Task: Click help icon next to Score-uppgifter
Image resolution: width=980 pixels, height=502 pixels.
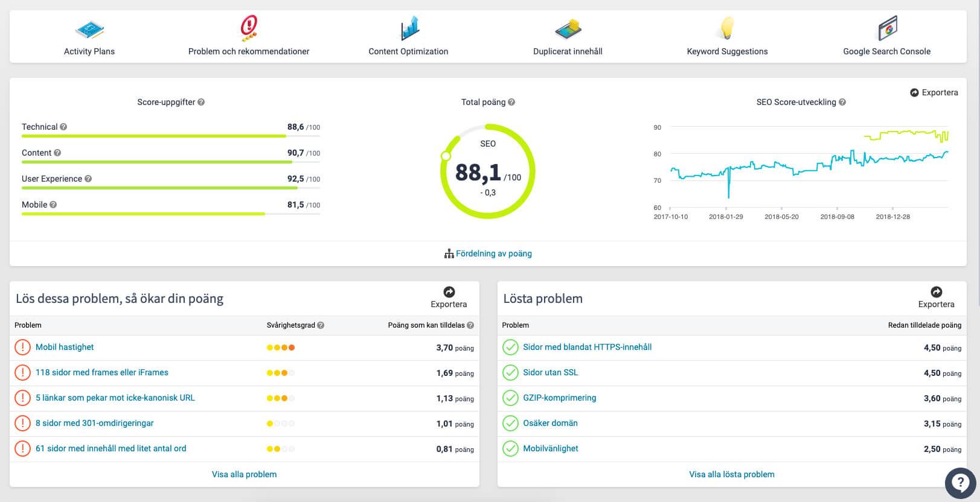Action: click(201, 102)
